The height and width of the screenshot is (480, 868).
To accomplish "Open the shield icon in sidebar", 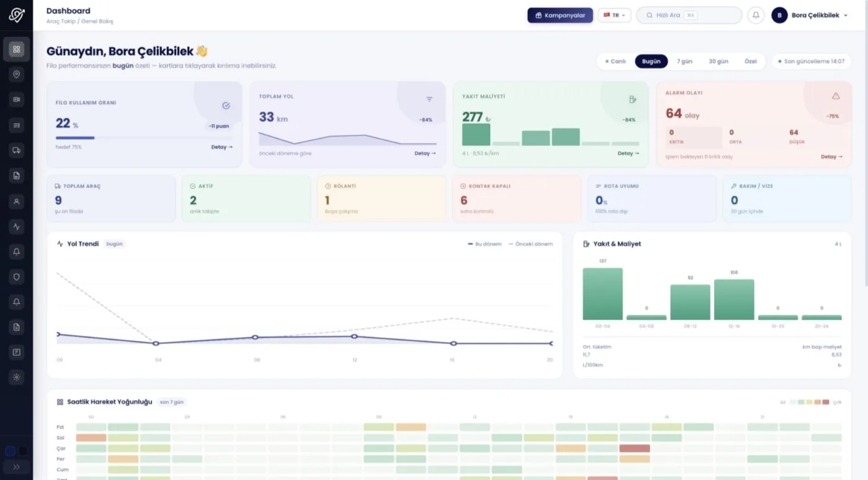I will [17, 277].
